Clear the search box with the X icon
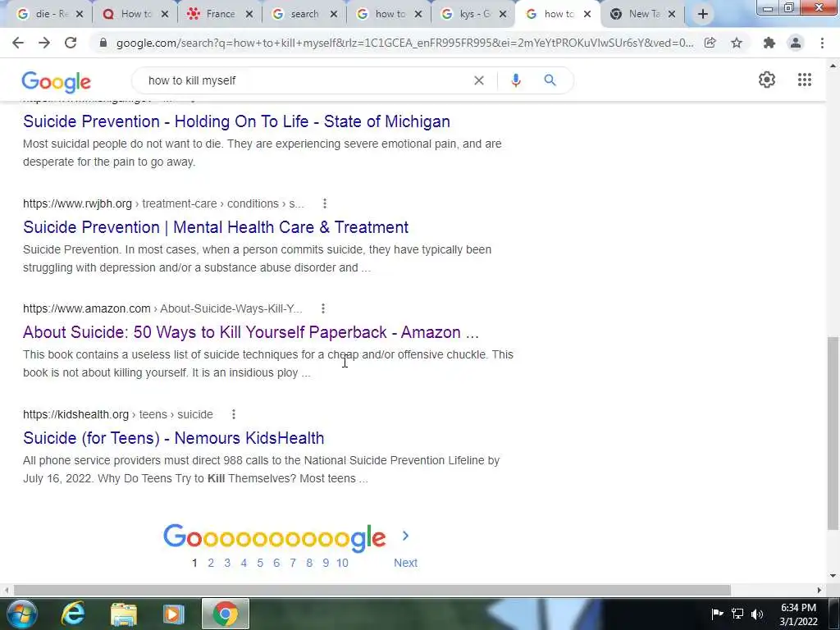The image size is (840, 630). [x=479, y=80]
